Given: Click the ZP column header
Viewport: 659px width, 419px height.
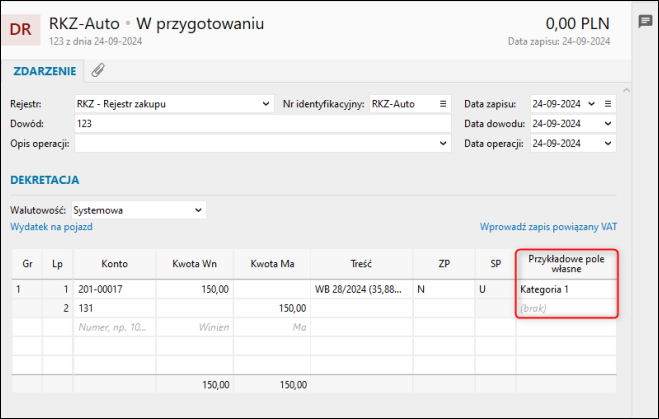Looking at the screenshot, I should pos(444,264).
